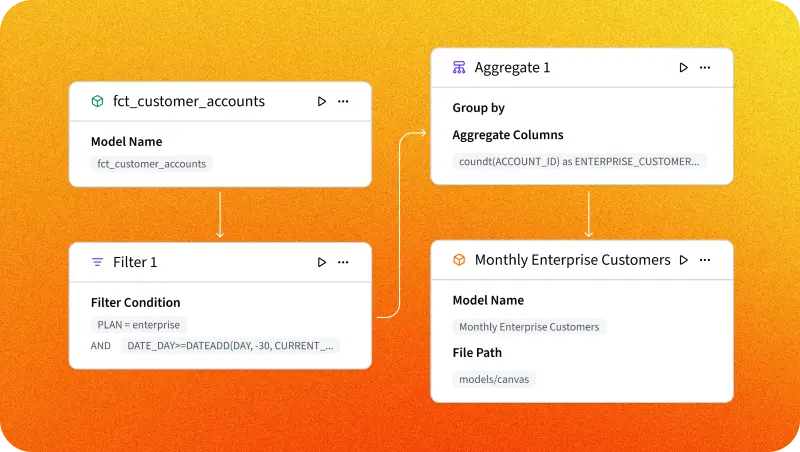800x452 pixels.
Task: Open Filter 1 more options menu
Action: point(343,262)
